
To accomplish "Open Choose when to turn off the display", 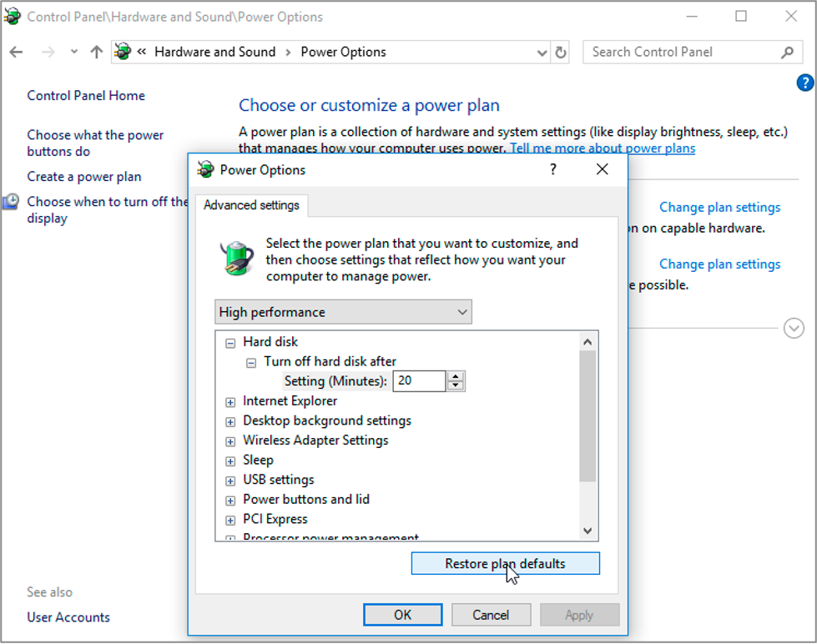I will point(107,210).
